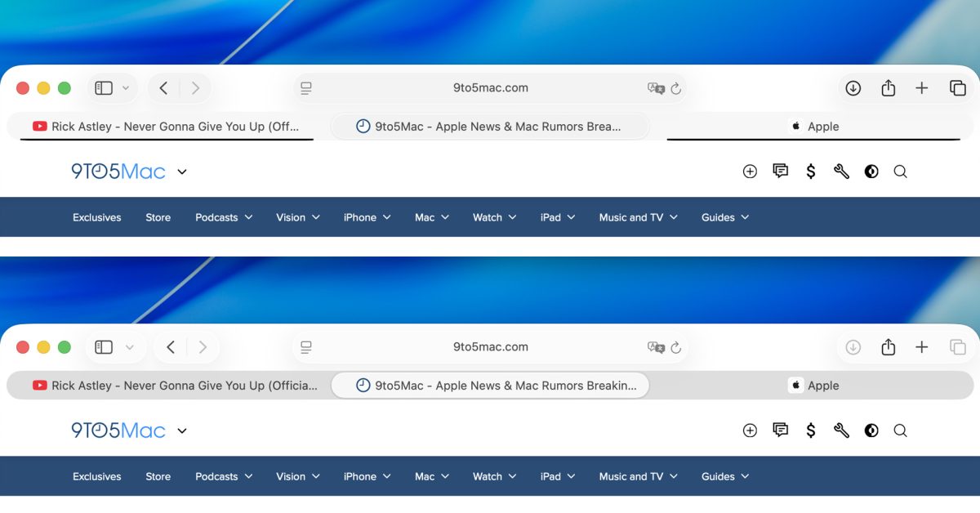Open the chevron beside the lower 9to5Mac logo
Viewport: 980px width, 513px height.
tap(182, 430)
